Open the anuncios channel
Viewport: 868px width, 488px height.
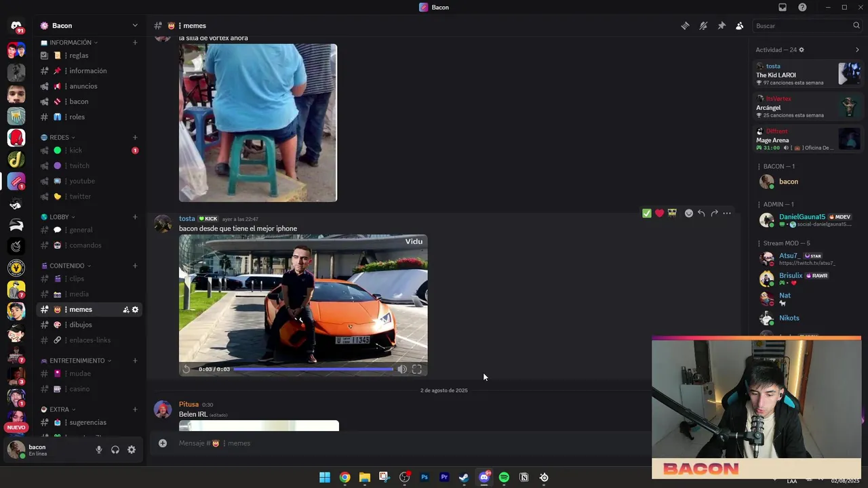pyautogui.click(x=89, y=86)
